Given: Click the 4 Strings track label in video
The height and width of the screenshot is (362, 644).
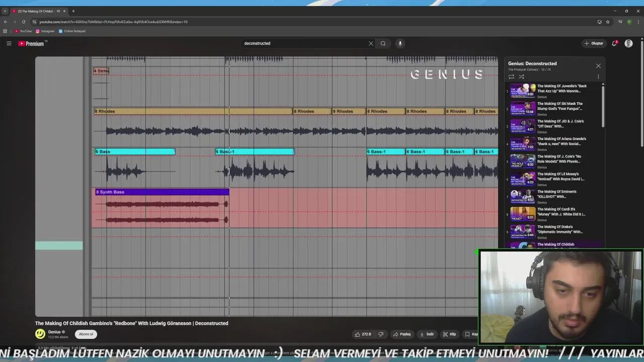Looking at the screenshot, I should 101,71.
